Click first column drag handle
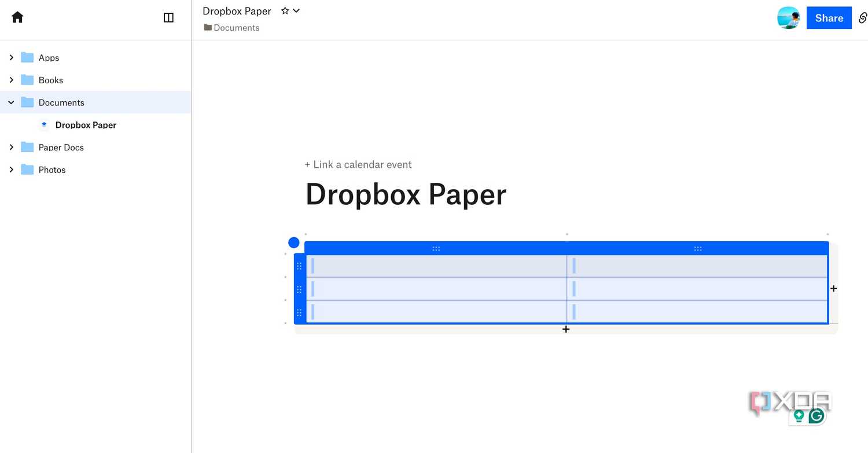Screen dimensions: 868x453 coord(436,249)
